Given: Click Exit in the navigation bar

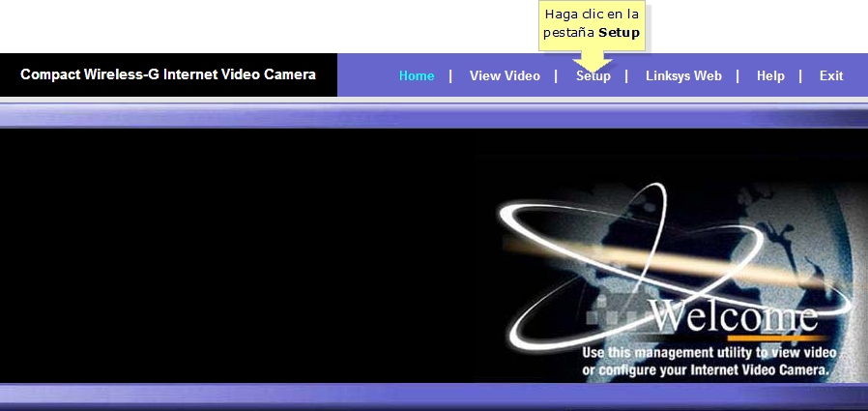Looking at the screenshot, I should (x=831, y=75).
